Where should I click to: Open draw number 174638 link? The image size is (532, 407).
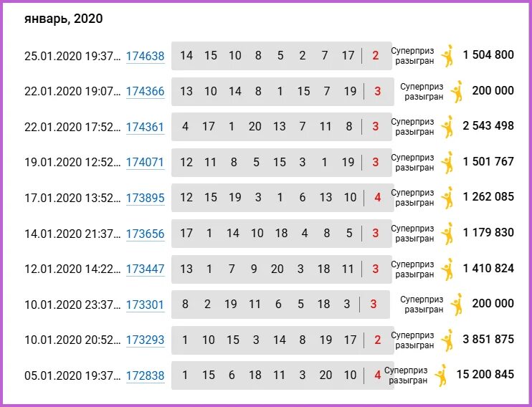pos(146,56)
